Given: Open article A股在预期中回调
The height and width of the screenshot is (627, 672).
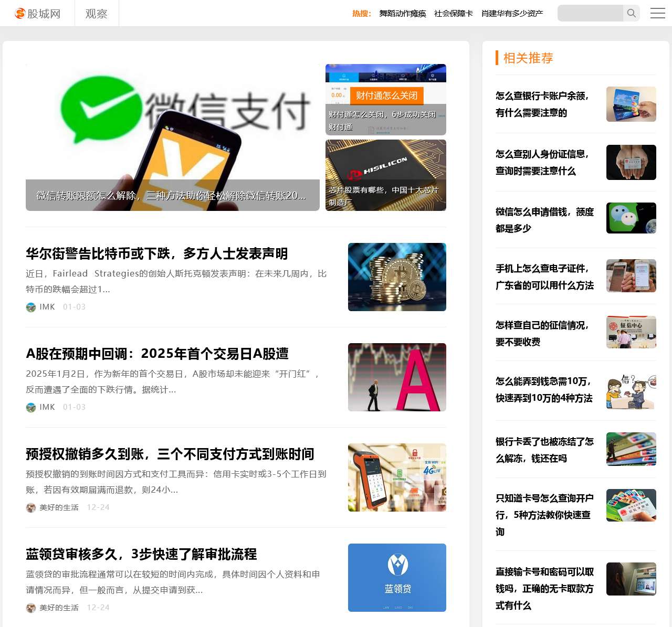Looking at the screenshot, I should click(157, 354).
